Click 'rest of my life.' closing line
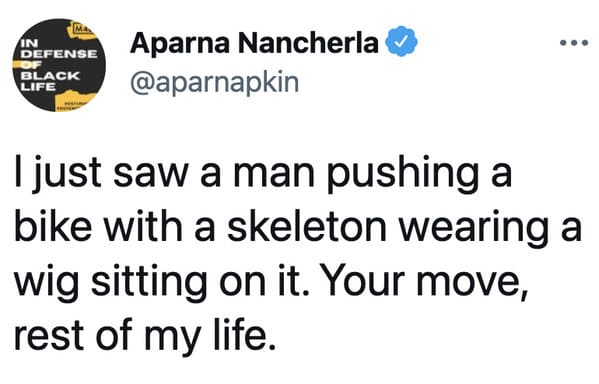 tap(144, 337)
